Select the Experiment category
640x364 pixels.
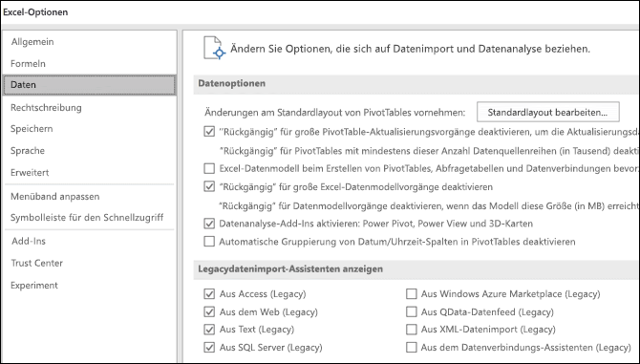point(34,285)
